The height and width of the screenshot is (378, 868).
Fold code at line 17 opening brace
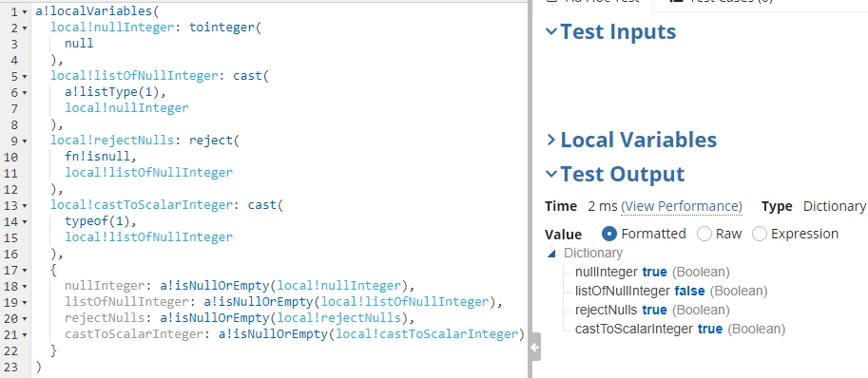tap(25, 271)
